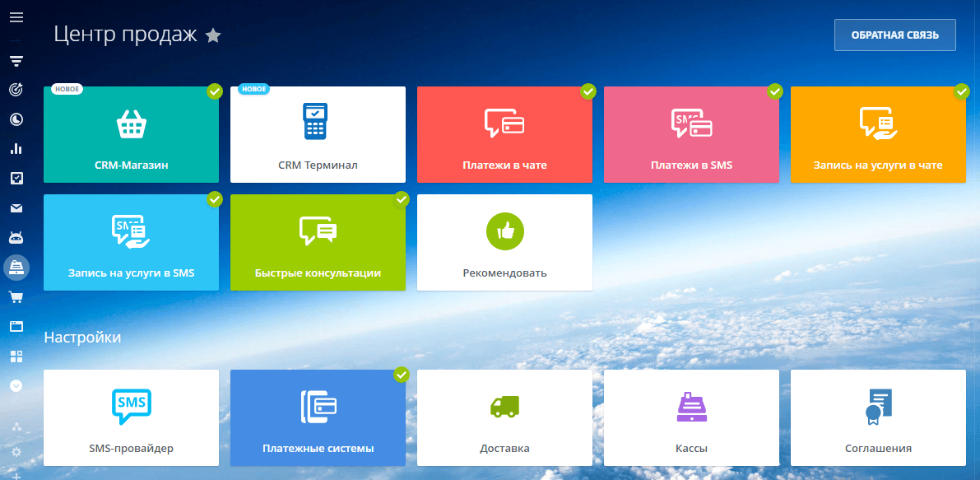Screen dimensions: 980x480
Task: Click the plus icon at sidebar bottom
Action: [x=16, y=477]
